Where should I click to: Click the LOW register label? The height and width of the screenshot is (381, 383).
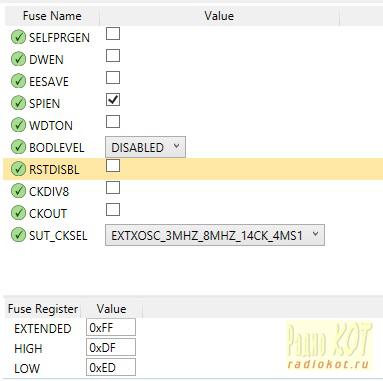27,369
